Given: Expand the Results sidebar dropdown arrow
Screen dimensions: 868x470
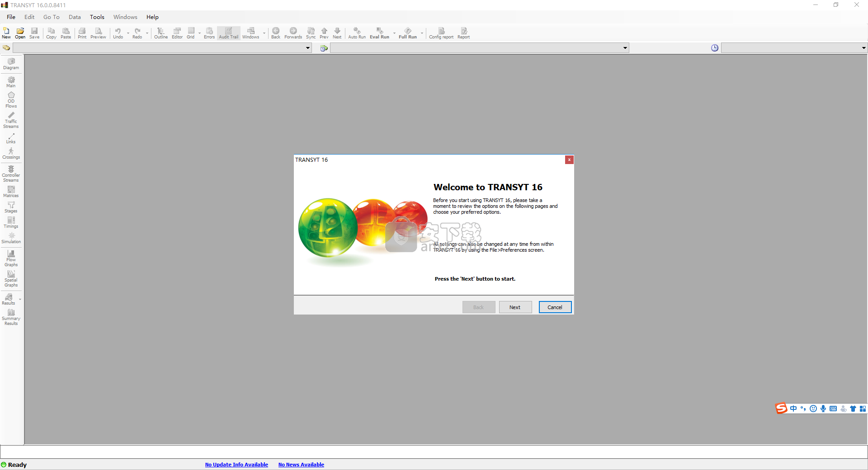Looking at the screenshot, I should click(x=20, y=299).
